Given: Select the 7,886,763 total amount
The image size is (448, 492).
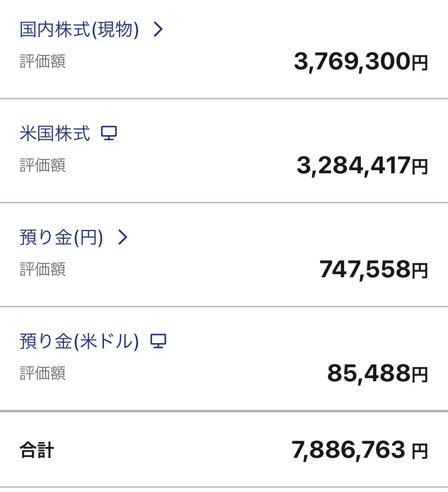Looking at the screenshot, I should [x=348, y=450].
